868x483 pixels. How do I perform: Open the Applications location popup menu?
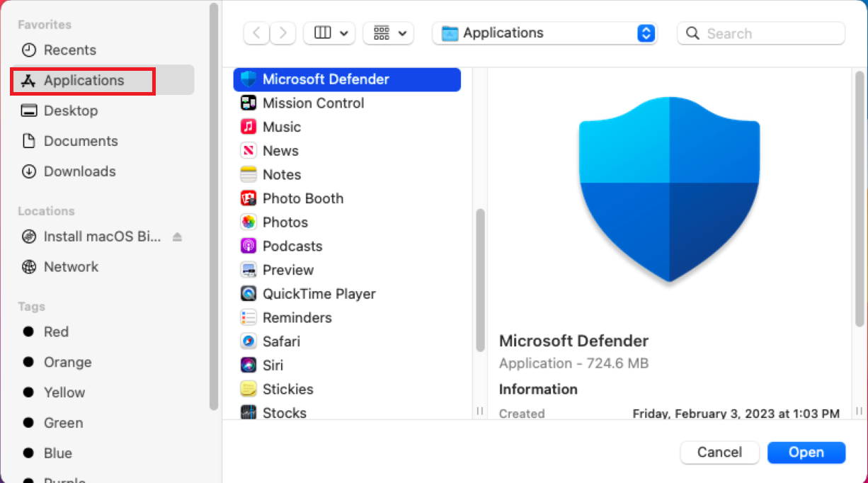[x=545, y=33]
